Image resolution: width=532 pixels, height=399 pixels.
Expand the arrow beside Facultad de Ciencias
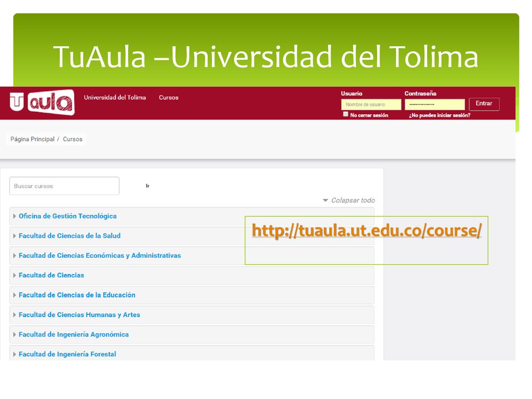pyautogui.click(x=14, y=275)
